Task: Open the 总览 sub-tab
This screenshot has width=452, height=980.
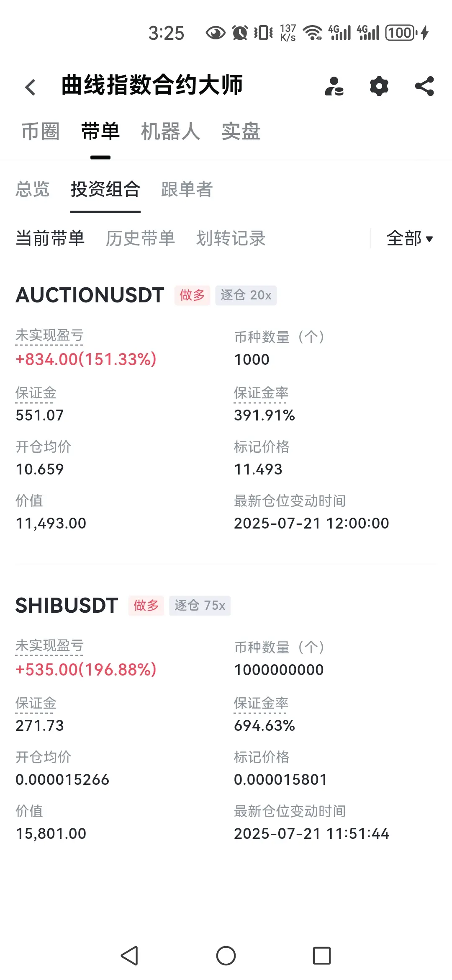Action: pyautogui.click(x=33, y=189)
